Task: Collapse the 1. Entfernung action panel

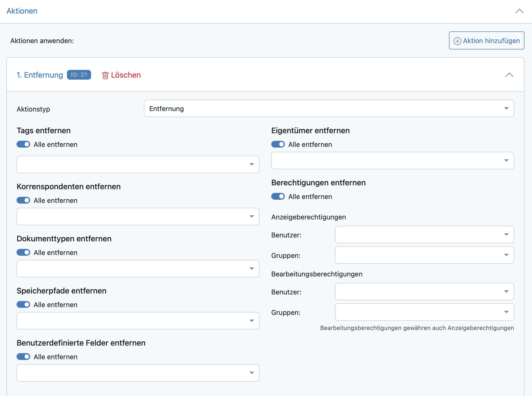Action: [x=509, y=75]
